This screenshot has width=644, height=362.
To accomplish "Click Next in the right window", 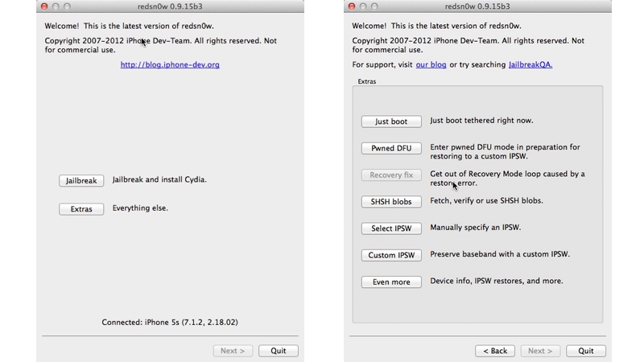I will 540,351.
